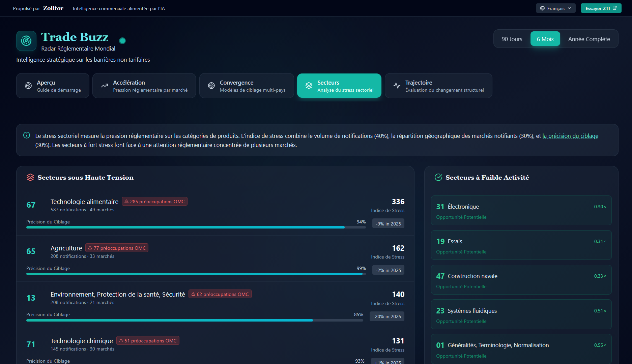632x364 pixels.
Task: Click the info icon in the stress explanation banner
Action: coord(27,135)
